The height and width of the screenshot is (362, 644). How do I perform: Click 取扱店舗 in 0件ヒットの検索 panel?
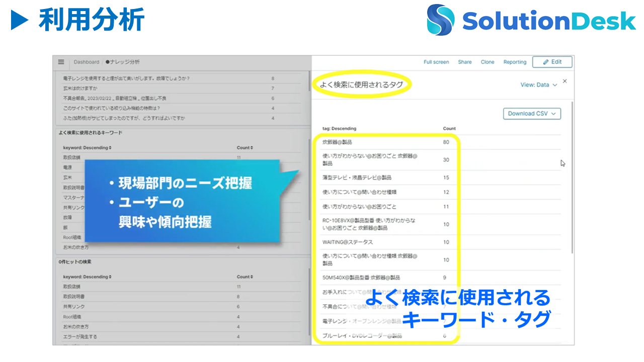pos(71,287)
